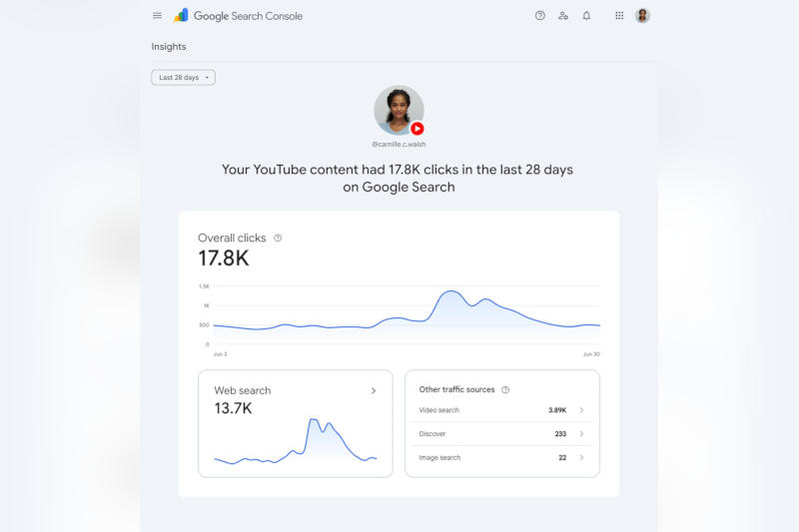Image resolution: width=799 pixels, height=532 pixels.
Task: Click the 233 Discover value
Action: pos(560,434)
